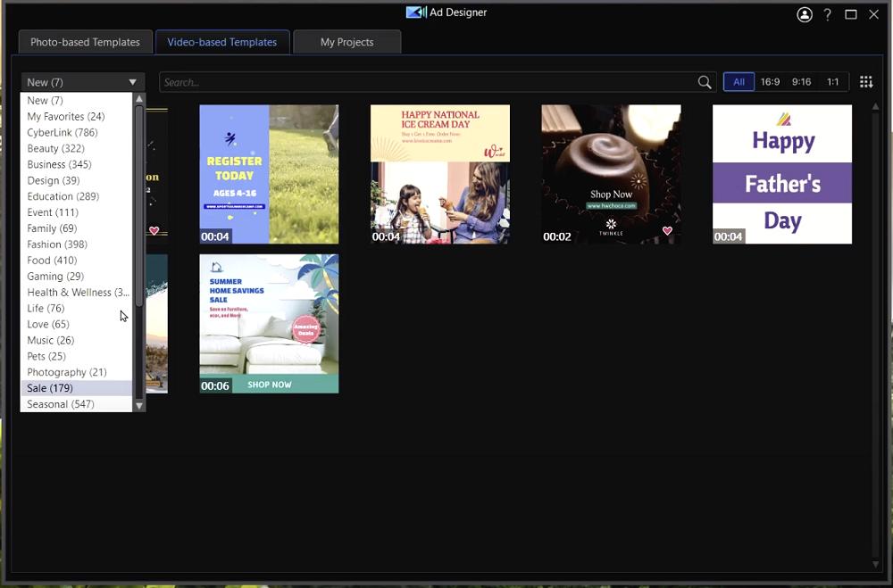Viewport: 893px width, 588px height.
Task: Unfavorite the chocolate Shop Now template heart
Action: pos(666,230)
